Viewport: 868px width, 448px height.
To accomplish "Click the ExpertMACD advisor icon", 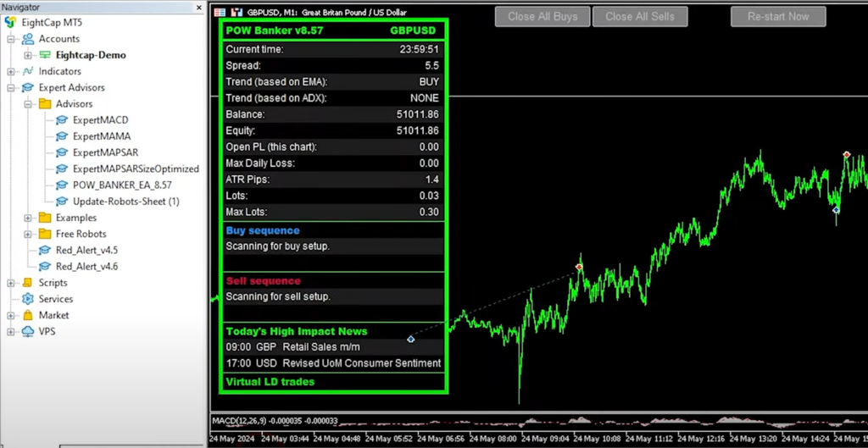I will [x=62, y=120].
